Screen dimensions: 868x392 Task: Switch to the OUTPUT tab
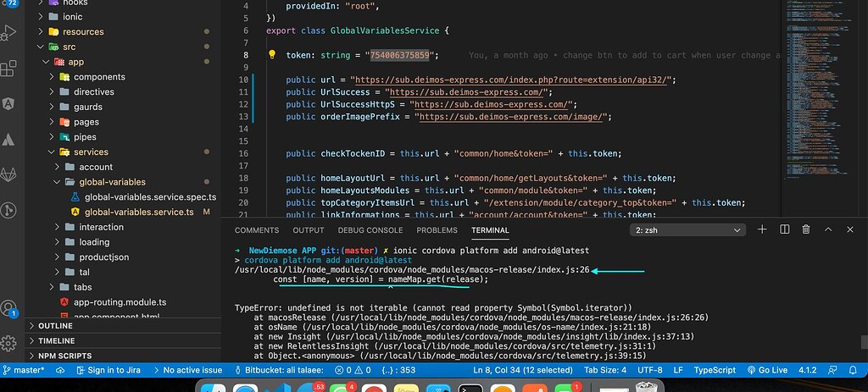[309, 230]
